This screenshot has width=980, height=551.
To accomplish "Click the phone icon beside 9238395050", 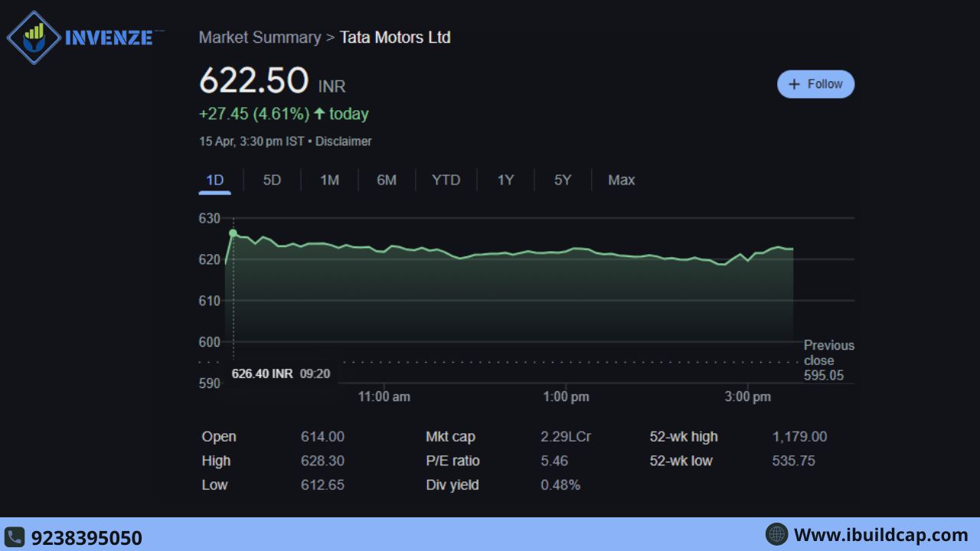I will click(x=15, y=536).
